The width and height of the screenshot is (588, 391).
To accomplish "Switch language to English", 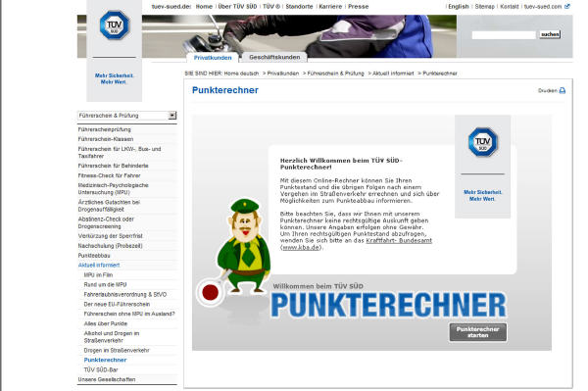I will (x=459, y=7).
